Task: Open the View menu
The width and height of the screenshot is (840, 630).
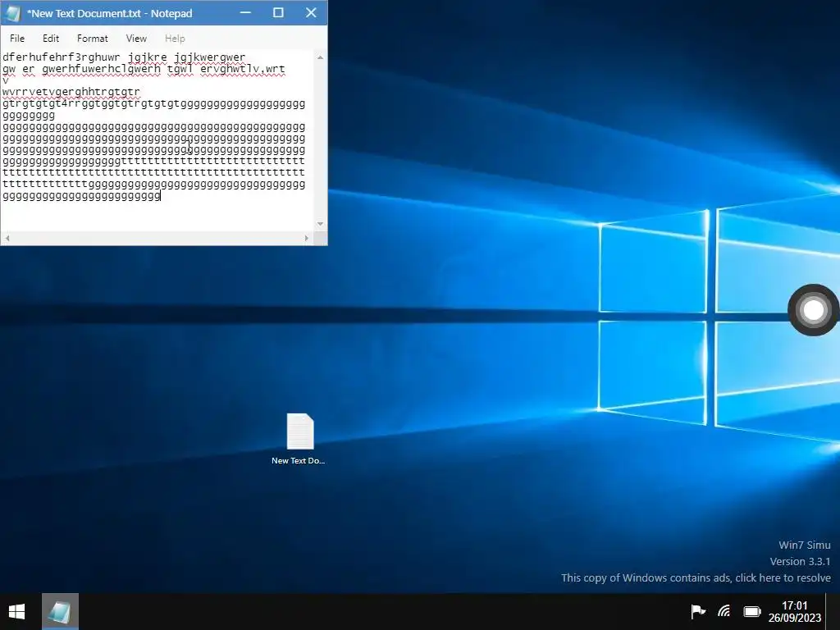Action: 136,39
